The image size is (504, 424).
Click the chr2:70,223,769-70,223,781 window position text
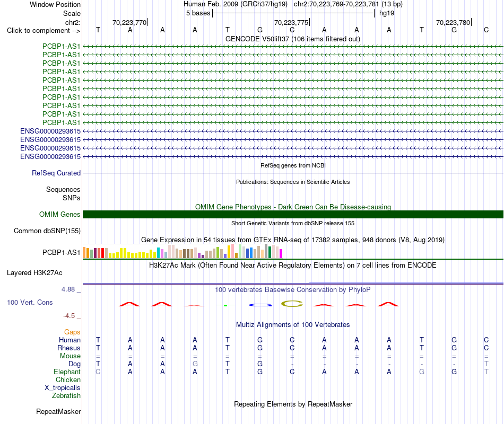click(348, 4)
